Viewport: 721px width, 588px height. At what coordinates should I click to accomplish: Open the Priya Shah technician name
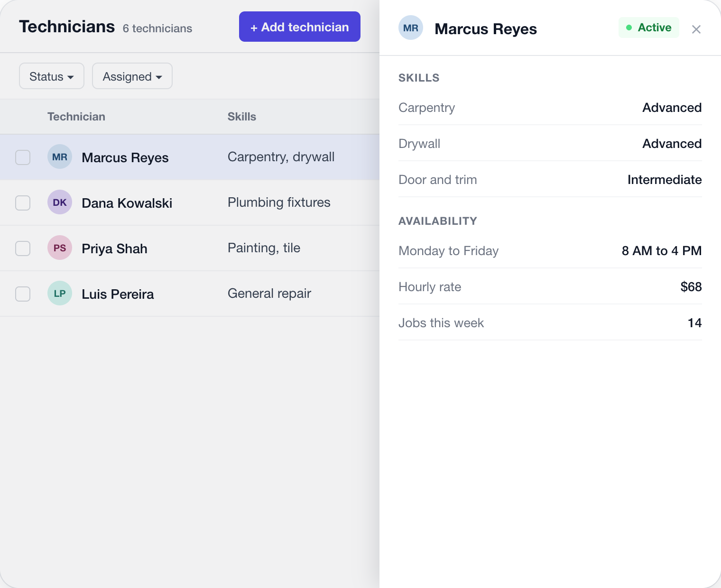tap(114, 248)
